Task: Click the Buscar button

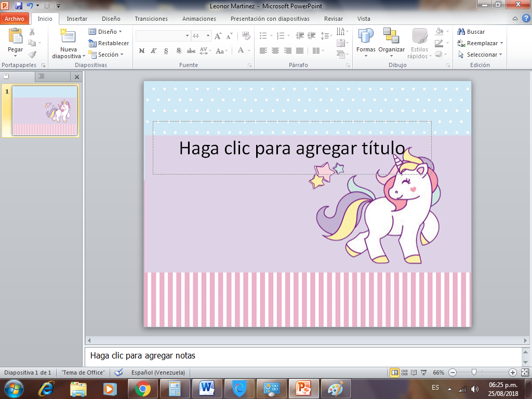Action: [x=471, y=32]
